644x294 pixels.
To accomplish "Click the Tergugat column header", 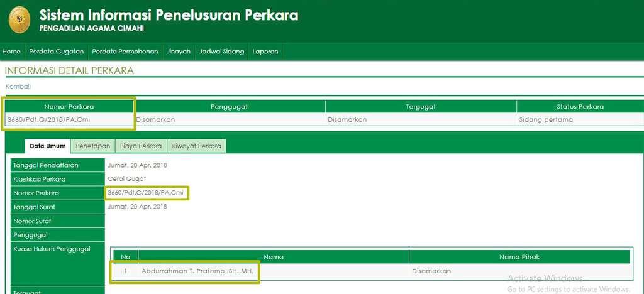I will click(421, 107).
